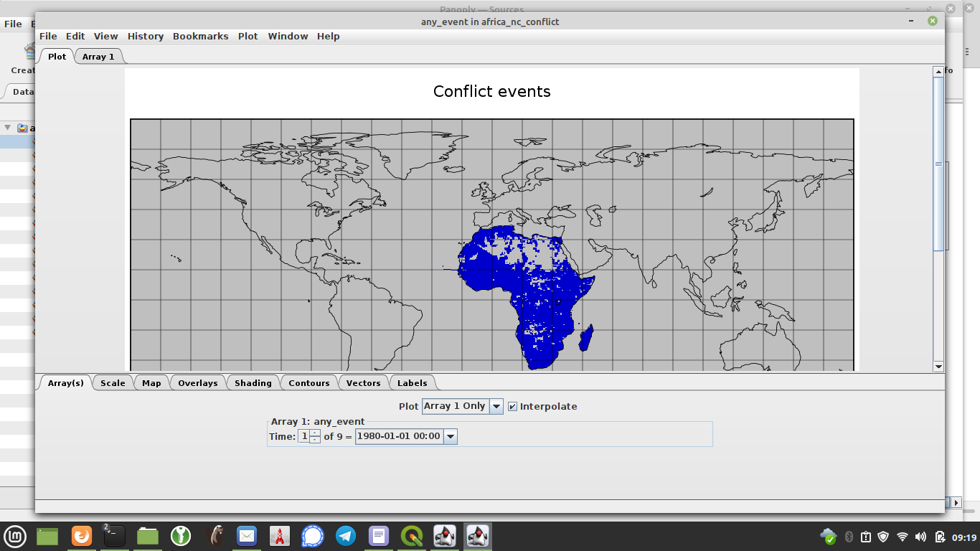This screenshot has width=980, height=551.
Task: Click the active Panoply Java icon in taskbar
Action: pos(477,536)
